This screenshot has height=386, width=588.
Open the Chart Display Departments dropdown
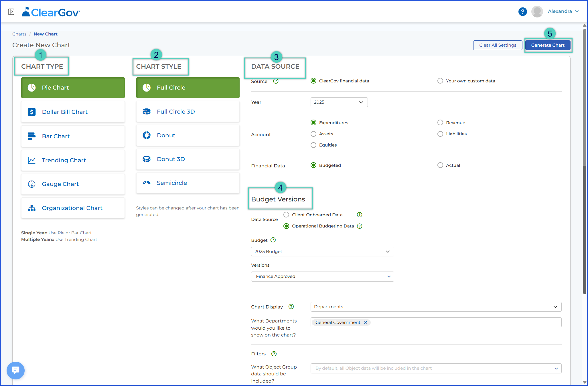tap(436, 307)
